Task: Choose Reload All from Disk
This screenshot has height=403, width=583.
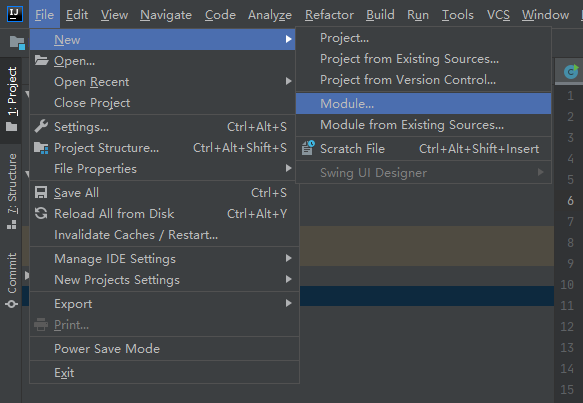Action: (x=164, y=214)
